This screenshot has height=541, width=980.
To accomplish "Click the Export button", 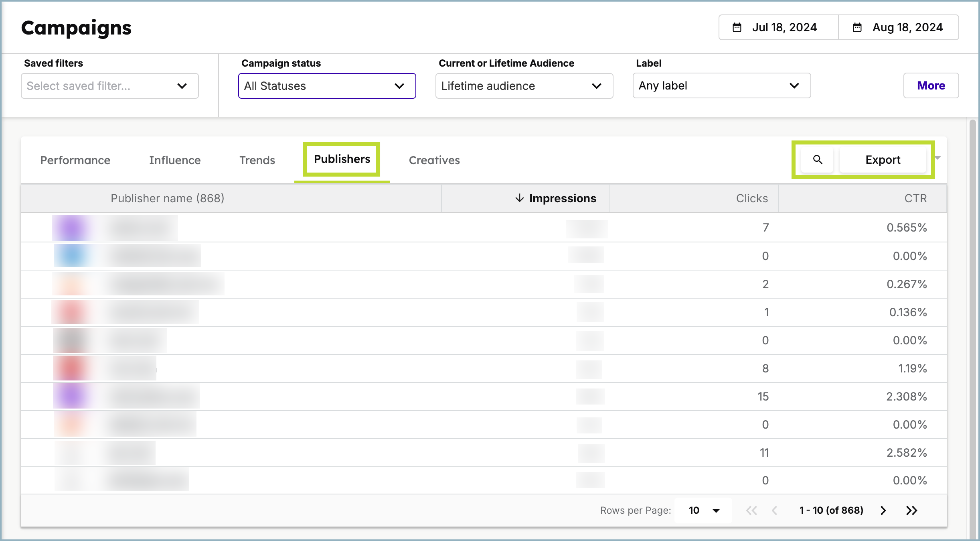I will click(x=883, y=160).
